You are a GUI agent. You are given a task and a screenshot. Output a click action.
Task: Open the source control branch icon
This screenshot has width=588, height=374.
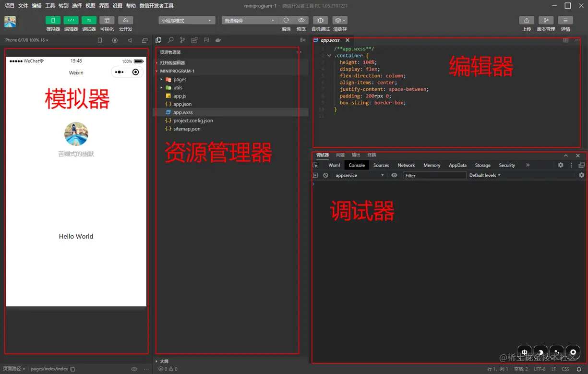tap(182, 40)
